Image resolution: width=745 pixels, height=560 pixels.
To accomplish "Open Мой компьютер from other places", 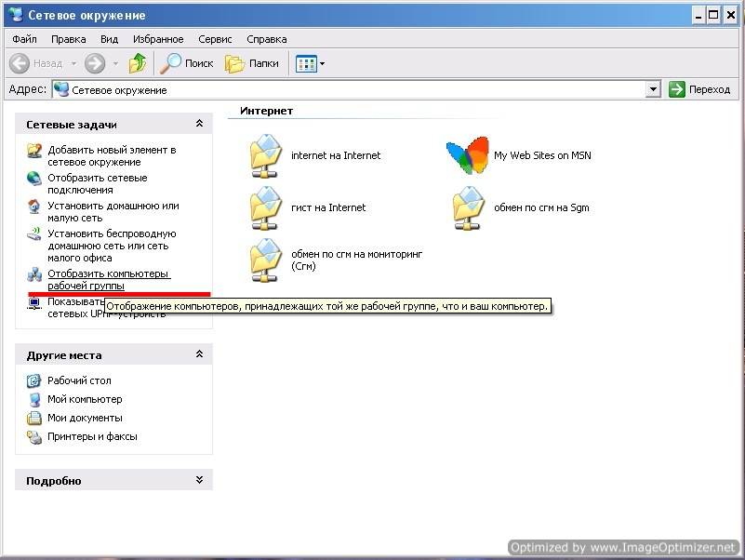I will click(85, 399).
